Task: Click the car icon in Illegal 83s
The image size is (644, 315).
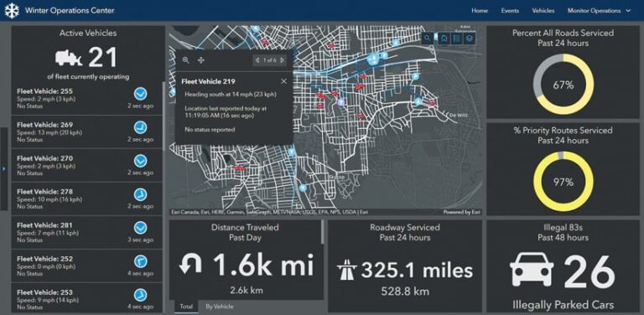Action: [532, 270]
